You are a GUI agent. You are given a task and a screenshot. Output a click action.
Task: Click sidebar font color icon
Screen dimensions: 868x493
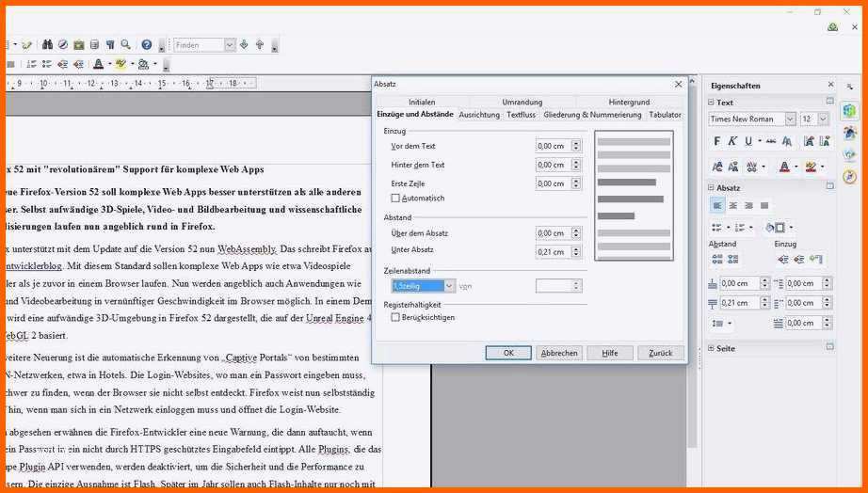(784, 167)
